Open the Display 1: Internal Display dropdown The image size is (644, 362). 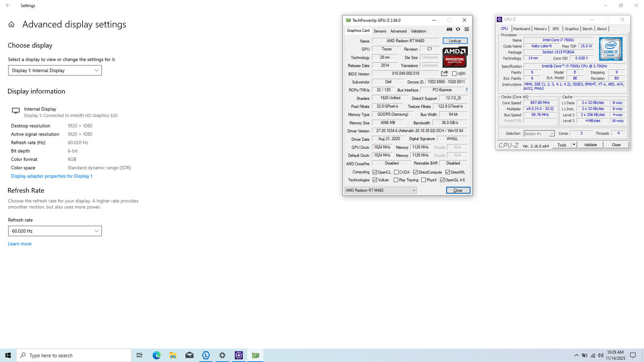point(55,70)
